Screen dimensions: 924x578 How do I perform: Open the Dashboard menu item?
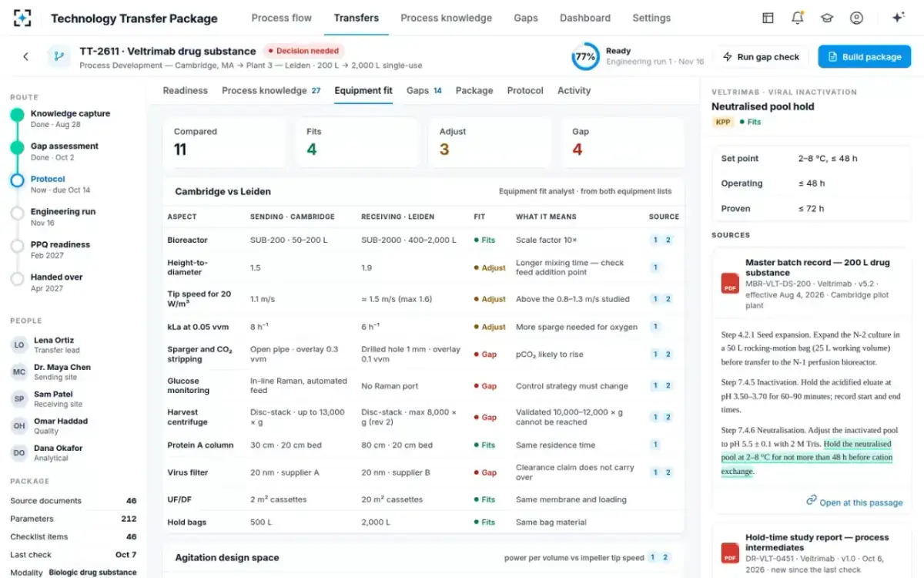coord(585,18)
